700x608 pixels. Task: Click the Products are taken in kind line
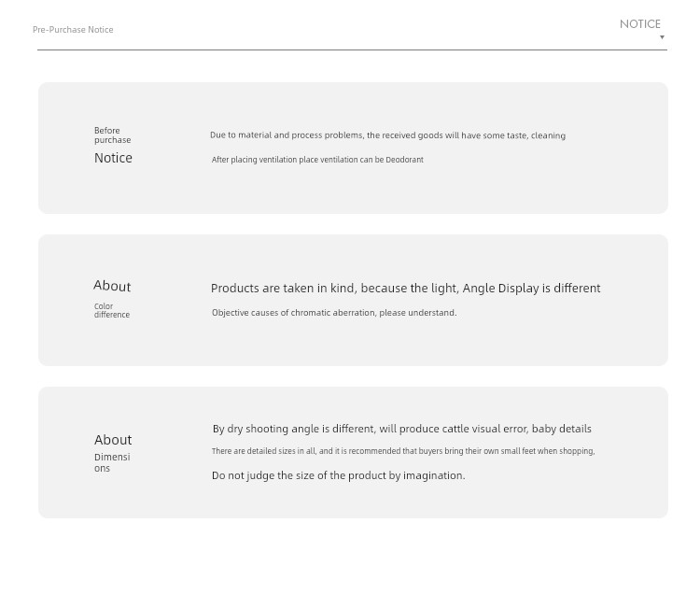405,289
